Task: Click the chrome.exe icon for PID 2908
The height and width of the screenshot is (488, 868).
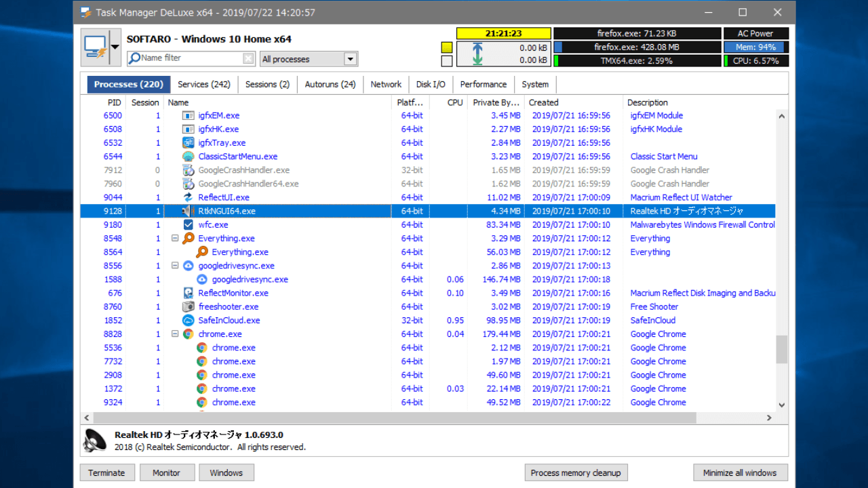Action: tap(202, 375)
